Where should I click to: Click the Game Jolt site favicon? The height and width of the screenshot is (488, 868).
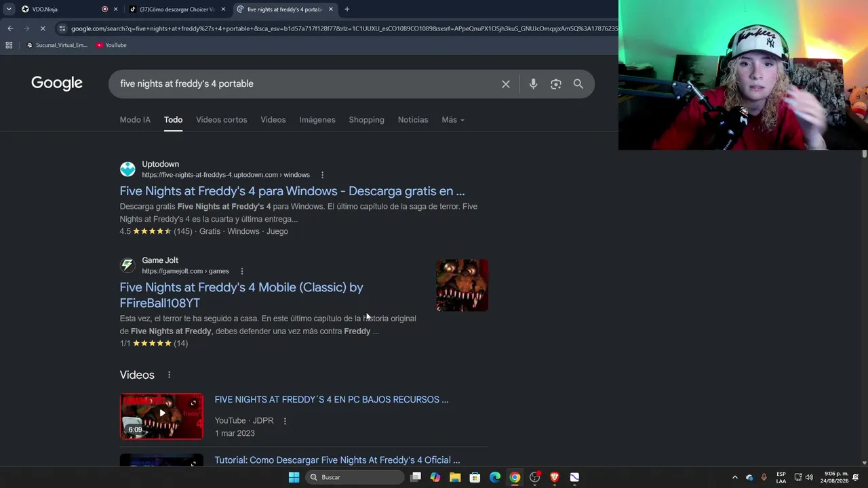point(127,266)
